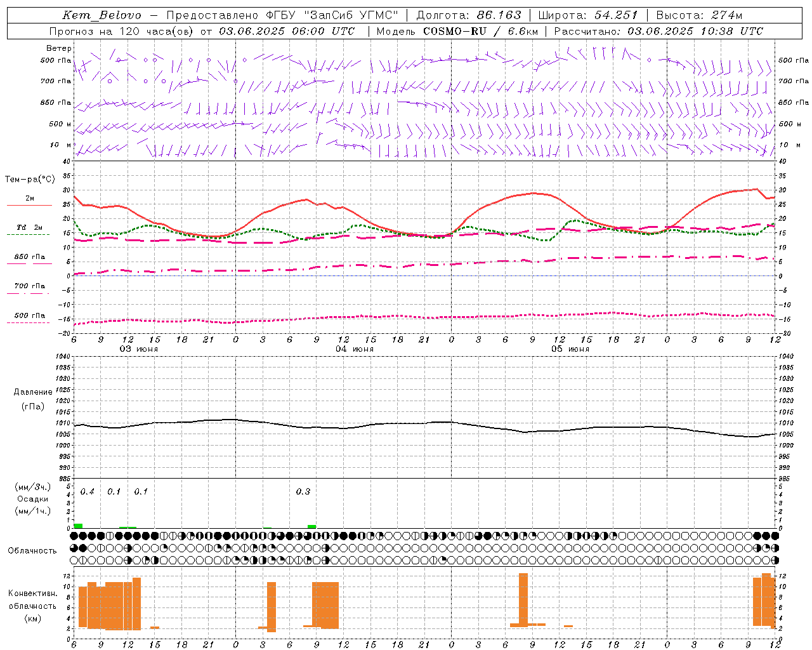Click the 0.4 precipitation amount value
The height and width of the screenshot is (650, 812).
tap(87, 491)
